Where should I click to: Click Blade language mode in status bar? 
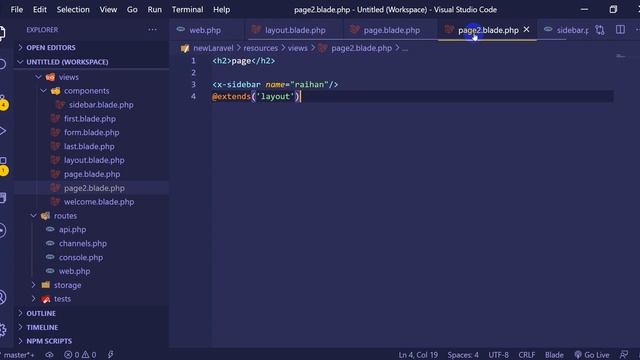554,355
